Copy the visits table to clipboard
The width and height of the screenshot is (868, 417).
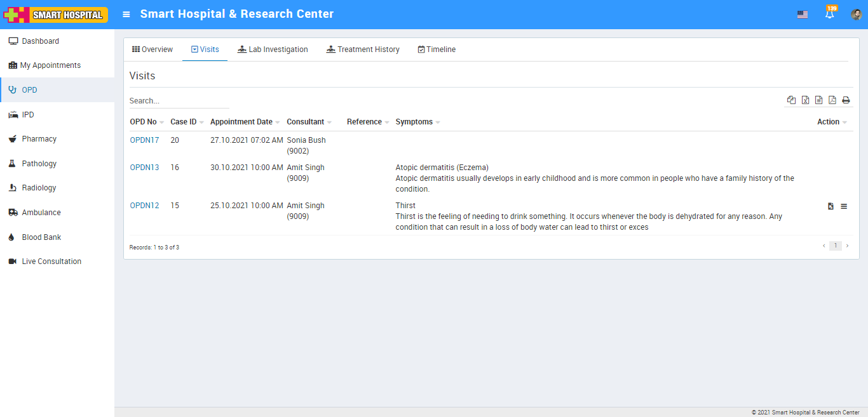tap(791, 100)
